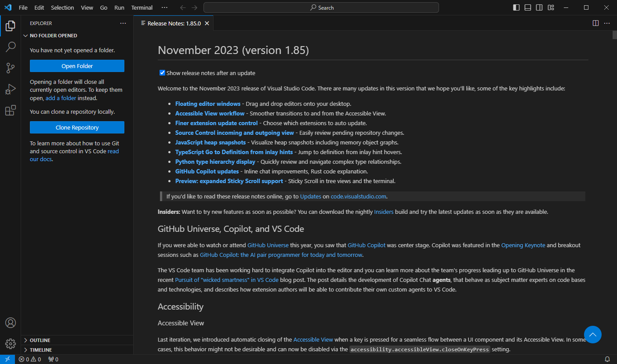Click the scroll-to-top round button
Viewport: 617px width, 364px height.
click(x=593, y=335)
